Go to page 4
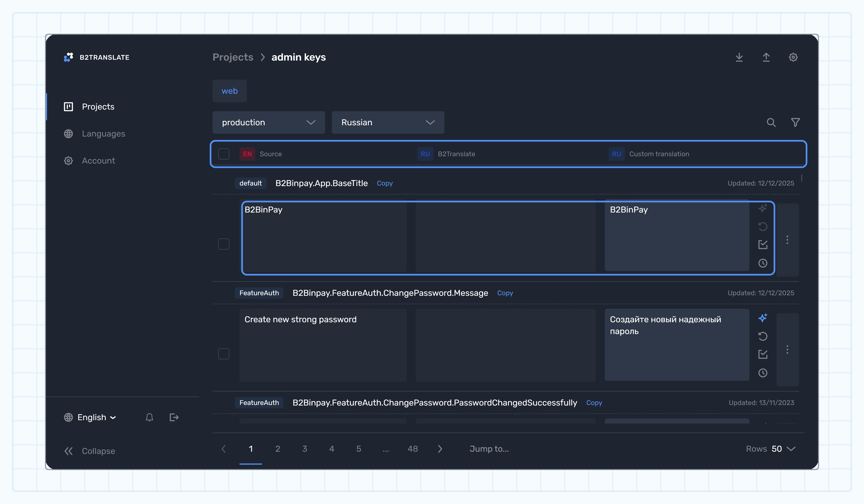The height and width of the screenshot is (504, 864). tap(331, 449)
